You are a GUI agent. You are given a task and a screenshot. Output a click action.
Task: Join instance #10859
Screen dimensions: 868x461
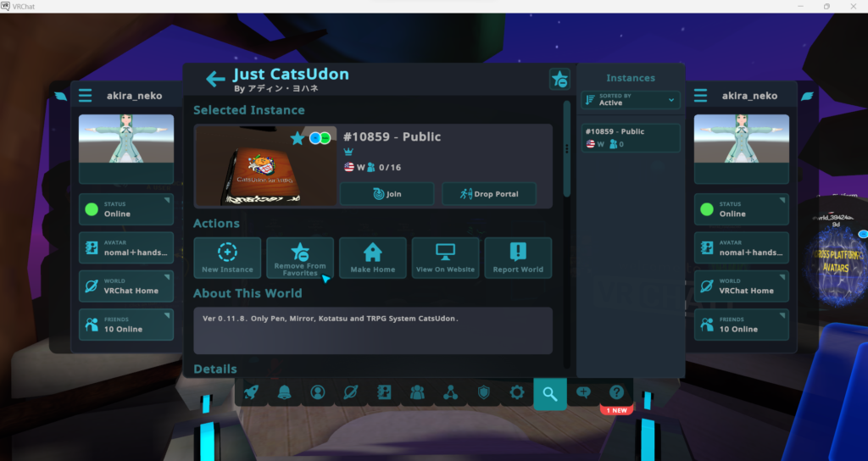click(387, 194)
